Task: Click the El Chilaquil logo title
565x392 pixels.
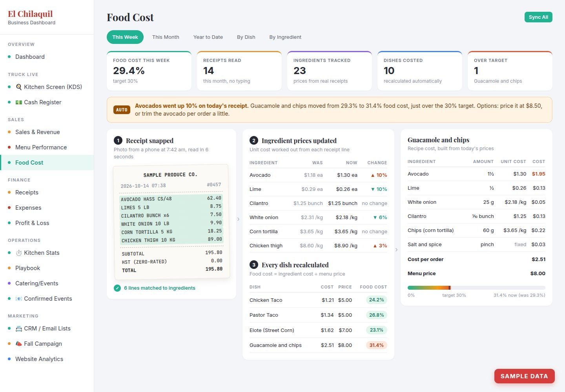Action: (x=30, y=14)
